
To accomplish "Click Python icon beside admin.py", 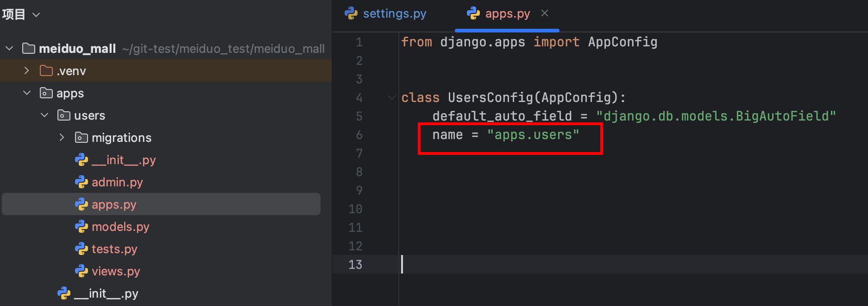I will coord(82,182).
